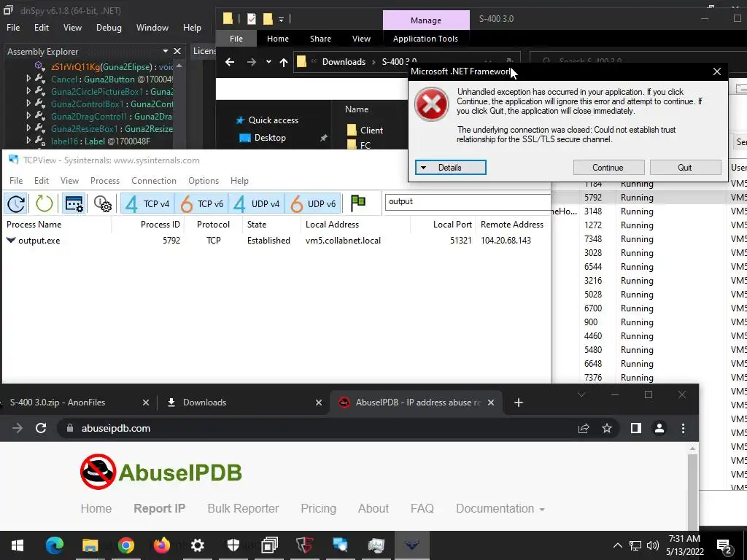
Task: Click Explorer up-directory arrow
Action: pyautogui.click(x=284, y=62)
